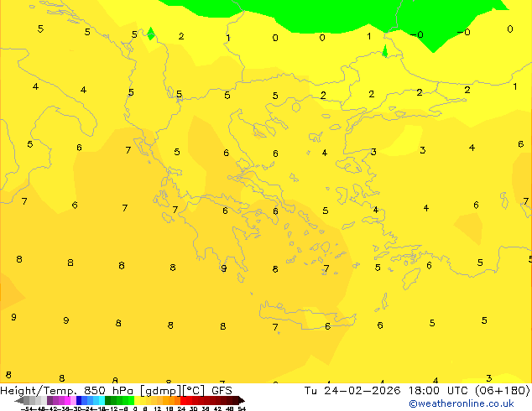532x411 pixels.
Task: Pick the bright red legend swatch above 24
Action: (x=183, y=400)
